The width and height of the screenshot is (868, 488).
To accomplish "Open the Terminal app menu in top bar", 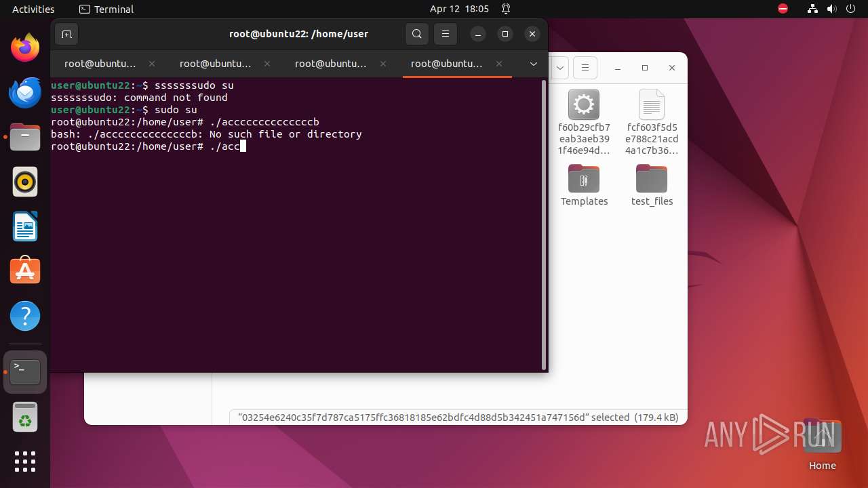I will [106, 9].
